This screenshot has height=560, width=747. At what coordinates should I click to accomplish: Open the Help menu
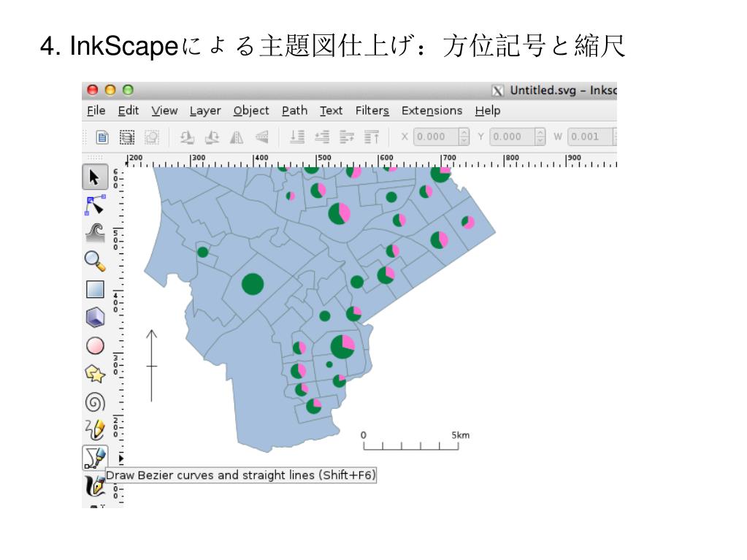tap(487, 110)
